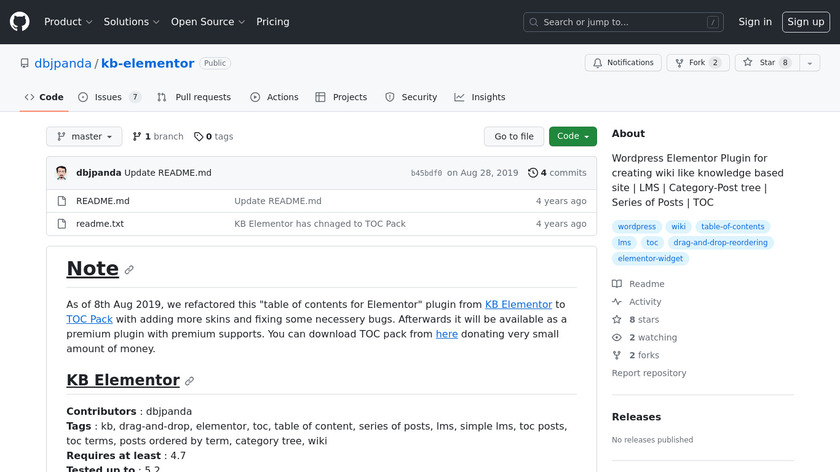Switch to the Pull requests tab
Screen dimensions: 840x472
pos(194,97)
